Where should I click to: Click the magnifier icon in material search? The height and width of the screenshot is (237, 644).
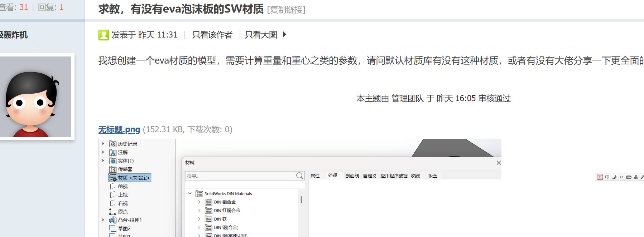[x=300, y=176]
